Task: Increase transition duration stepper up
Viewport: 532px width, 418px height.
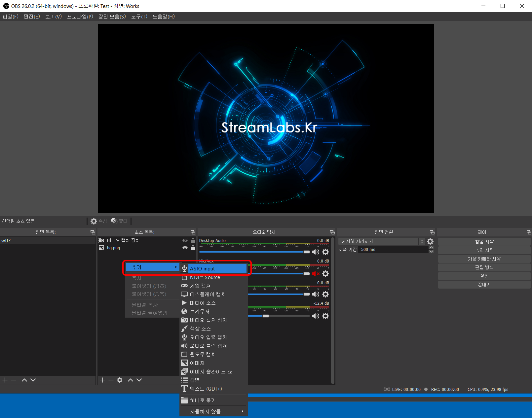Action: (x=431, y=248)
